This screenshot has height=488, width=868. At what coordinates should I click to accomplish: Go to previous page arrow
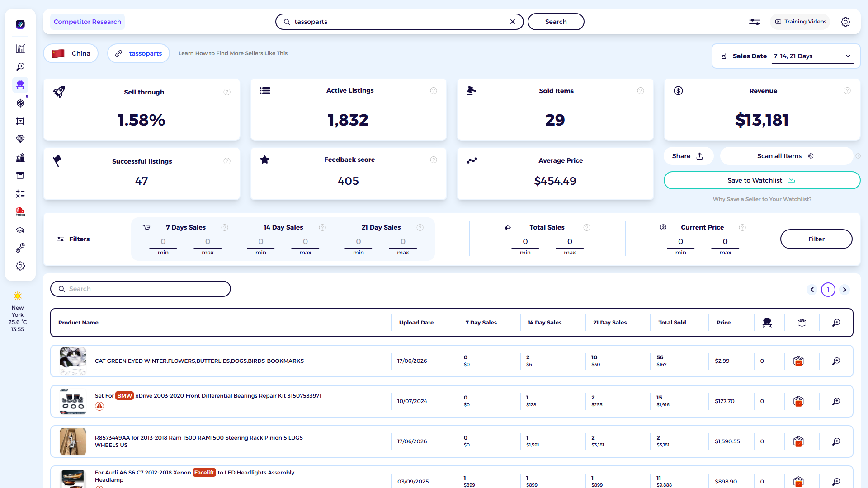pos(812,290)
